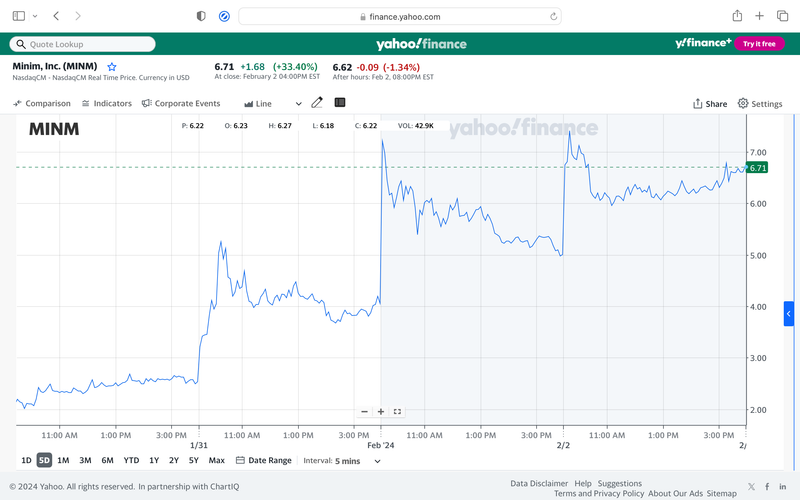Open the Yahoo Finance logo homepage
This screenshot has width=800, height=500.
pos(421,44)
